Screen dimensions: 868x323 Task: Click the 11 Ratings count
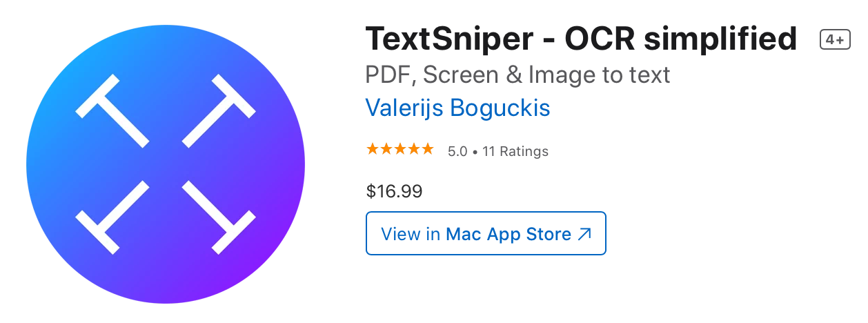tap(515, 151)
